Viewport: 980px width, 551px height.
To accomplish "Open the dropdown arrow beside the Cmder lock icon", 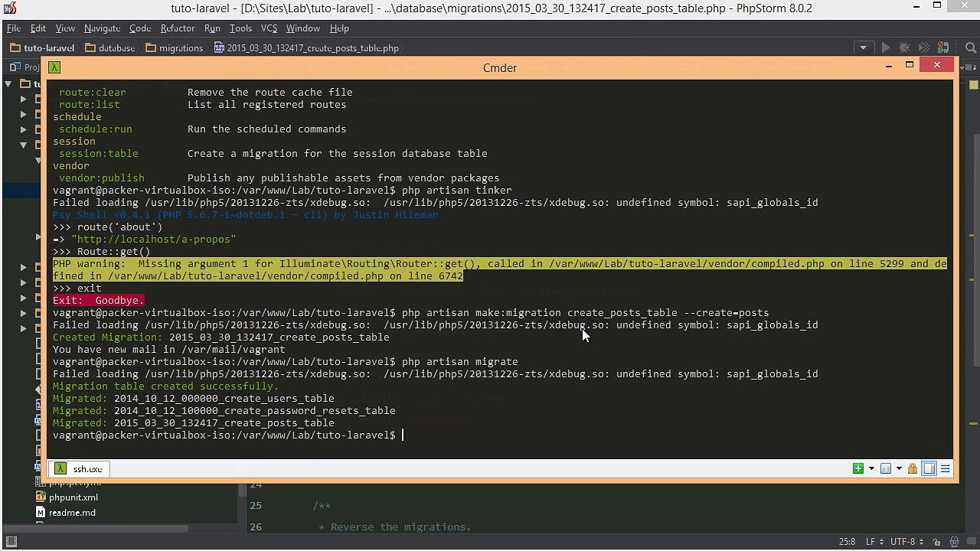I will pos(899,469).
